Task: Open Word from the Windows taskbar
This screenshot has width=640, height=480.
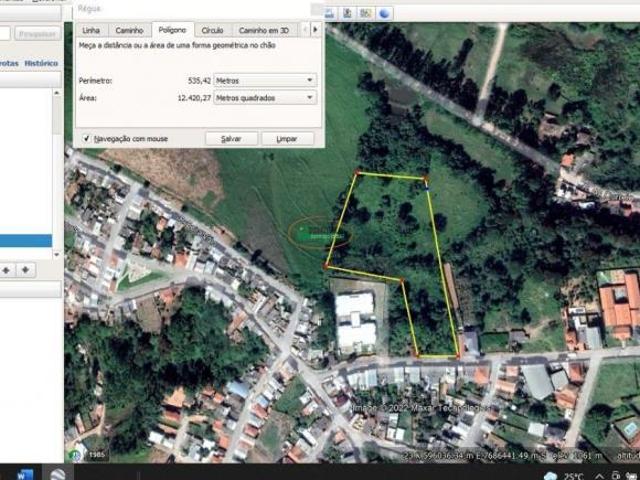Action: point(24,474)
